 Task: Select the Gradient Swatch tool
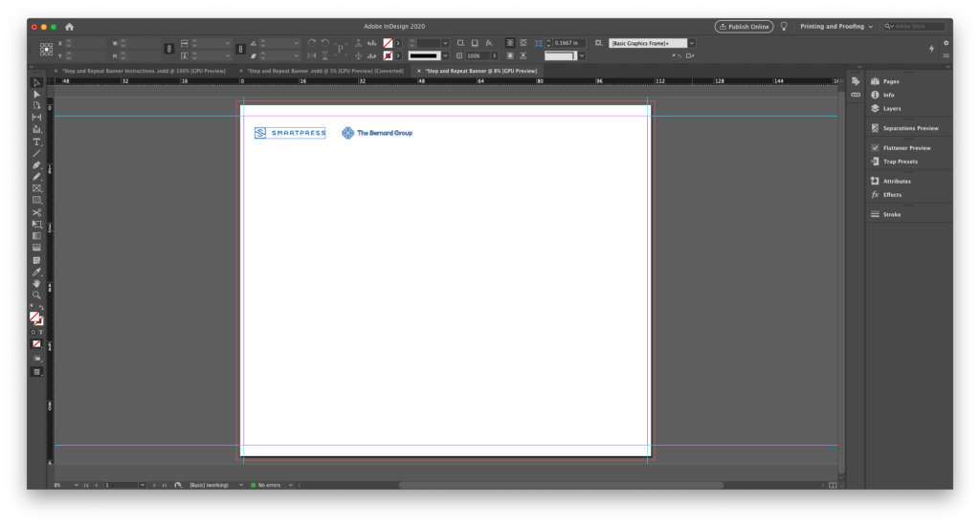(36, 236)
